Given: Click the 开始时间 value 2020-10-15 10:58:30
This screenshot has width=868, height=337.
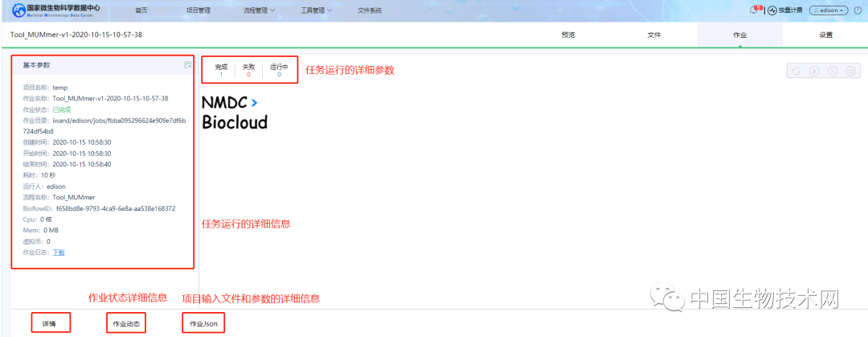Looking at the screenshot, I should pos(82,154).
